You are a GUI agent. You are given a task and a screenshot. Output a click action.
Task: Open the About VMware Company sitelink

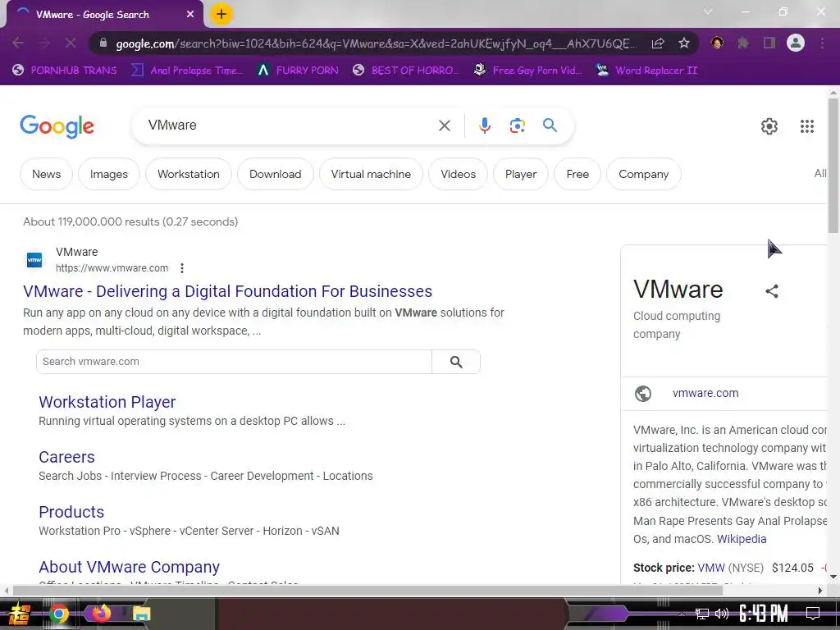pyautogui.click(x=129, y=567)
